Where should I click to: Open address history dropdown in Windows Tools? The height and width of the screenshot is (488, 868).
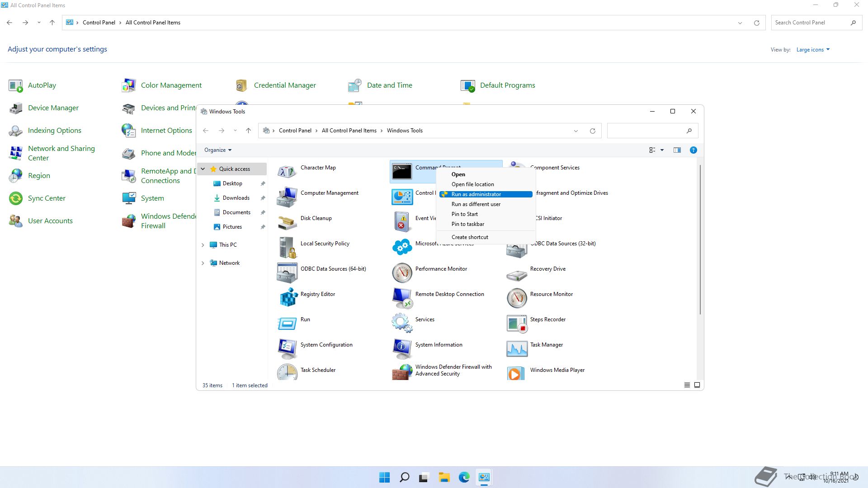coord(576,131)
